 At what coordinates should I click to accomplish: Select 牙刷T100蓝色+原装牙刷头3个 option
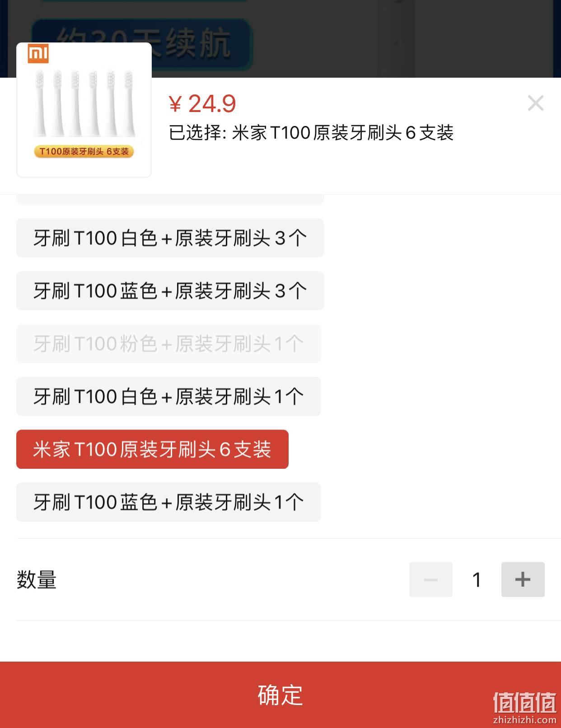click(x=170, y=291)
